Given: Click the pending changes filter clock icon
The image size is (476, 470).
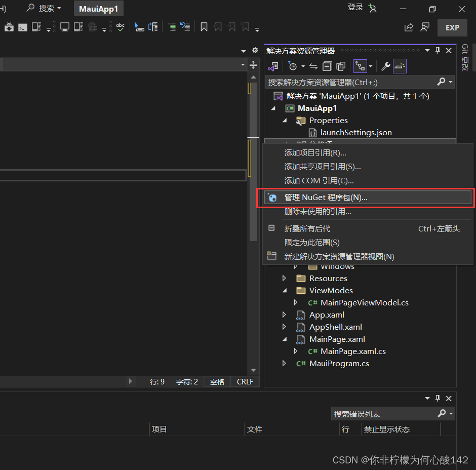Looking at the screenshot, I should (292, 66).
